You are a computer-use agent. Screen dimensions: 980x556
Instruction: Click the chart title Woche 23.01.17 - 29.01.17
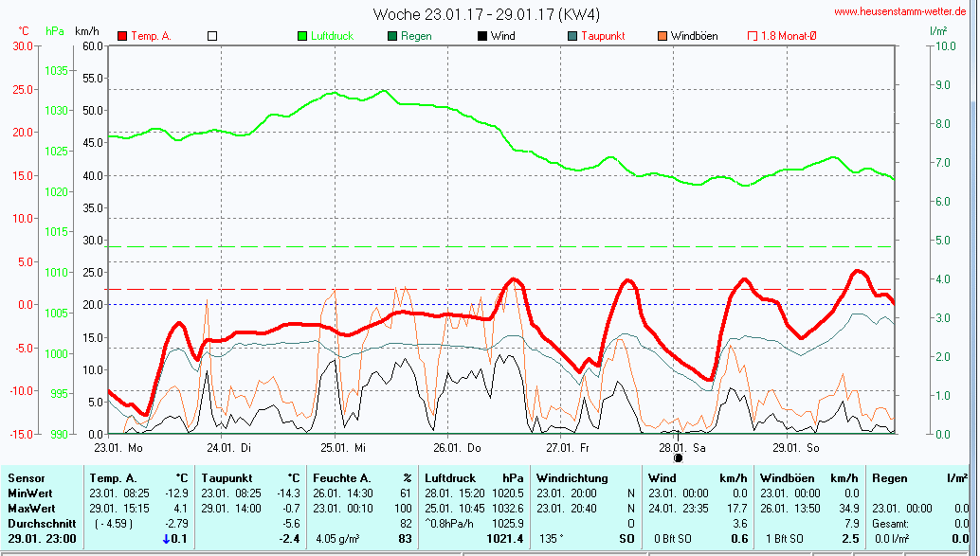(485, 14)
